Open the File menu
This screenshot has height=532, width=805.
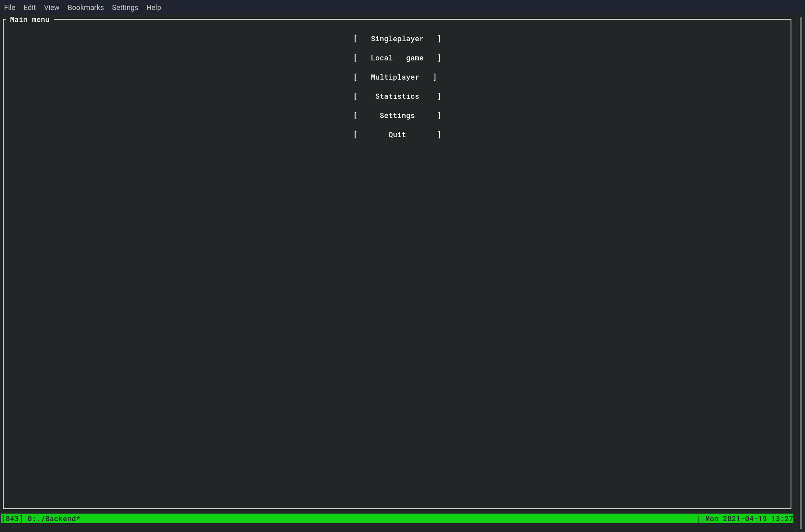(x=10, y=8)
